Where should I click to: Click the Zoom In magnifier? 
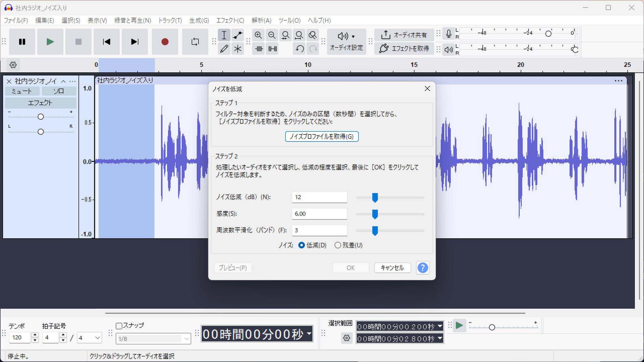coord(258,35)
